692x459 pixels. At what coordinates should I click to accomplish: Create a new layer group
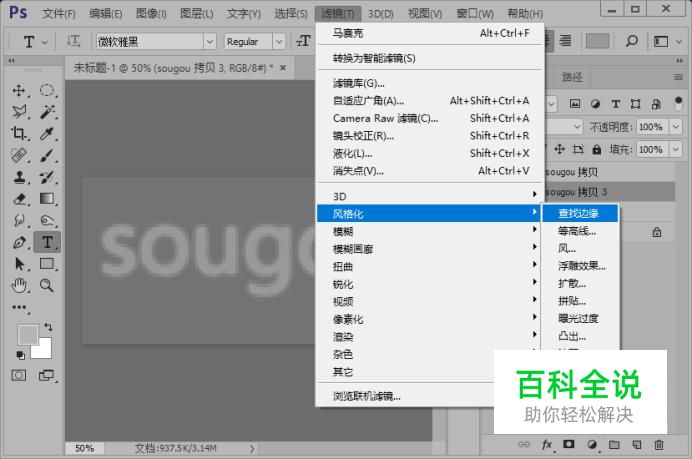614,445
